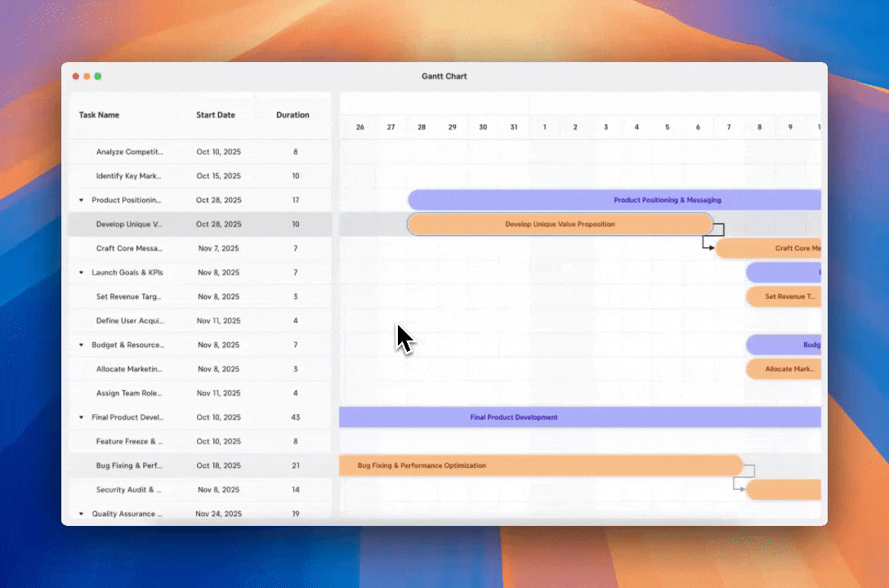889x588 pixels.
Task: Click the dependency arrow after Bug Fixing bar
Action: [x=744, y=478]
